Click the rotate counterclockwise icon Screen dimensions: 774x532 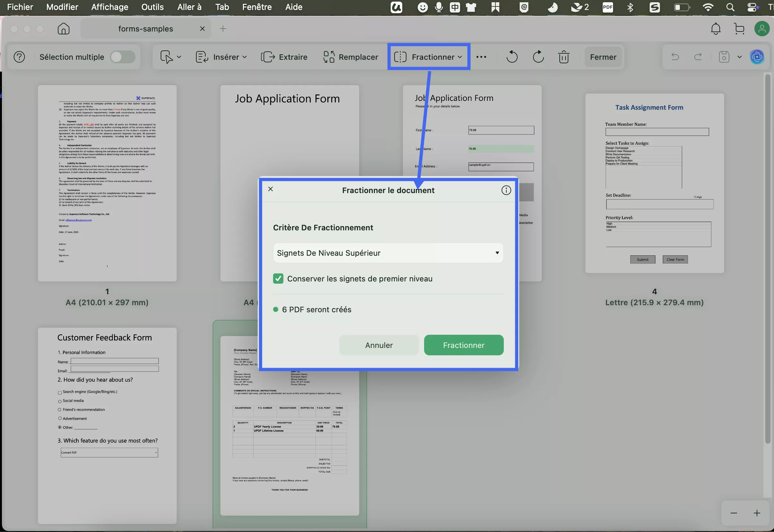tap(512, 57)
